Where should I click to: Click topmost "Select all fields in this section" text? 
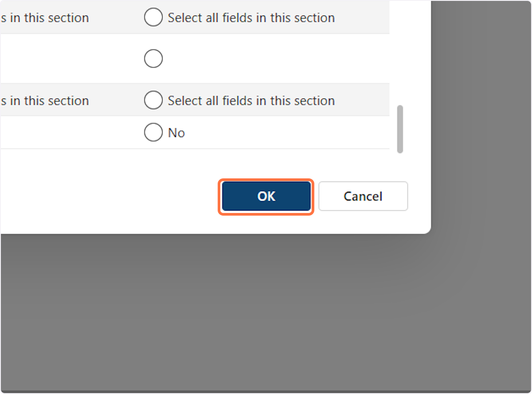click(x=251, y=18)
